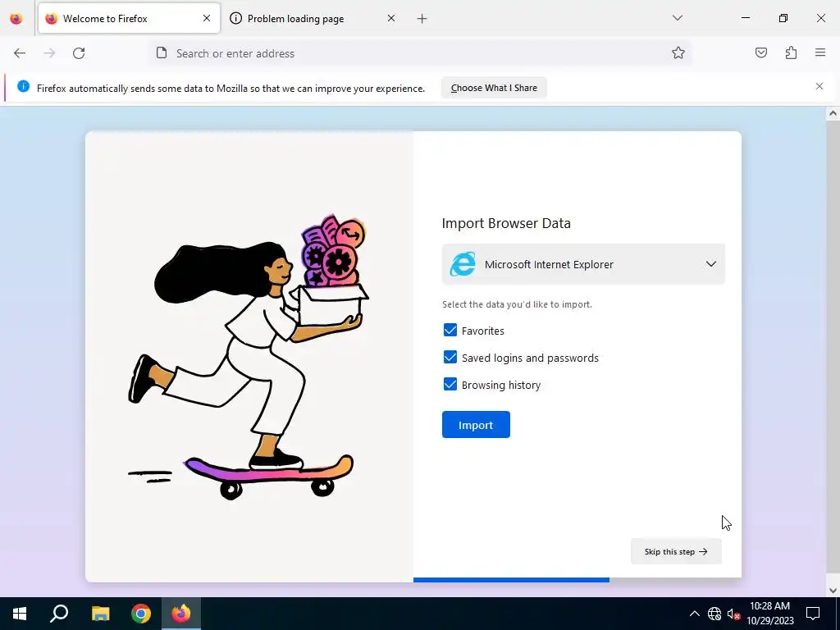Screen dimensions: 840x630
Task: Reload the current page
Action: pos(79,53)
